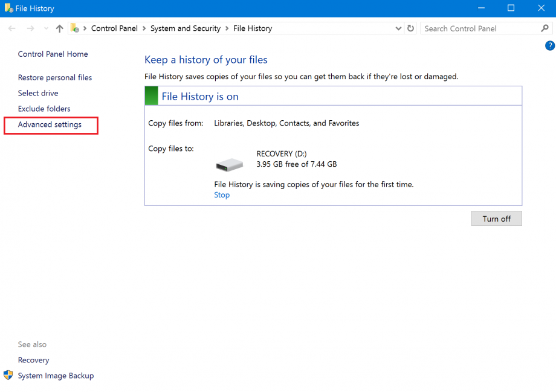Click the Turn off button
The height and width of the screenshot is (392, 556).
point(496,218)
